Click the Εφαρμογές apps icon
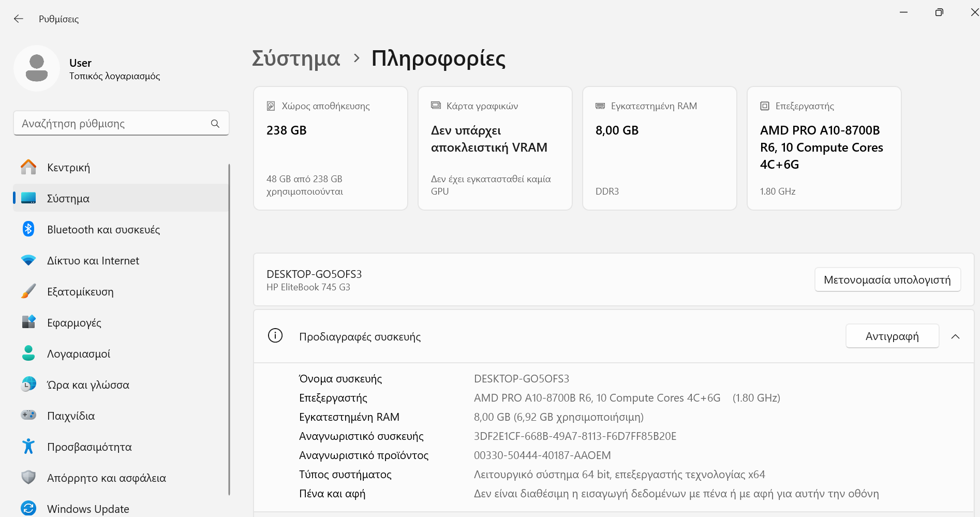The height and width of the screenshot is (517, 980). click(x=28, y=322)
